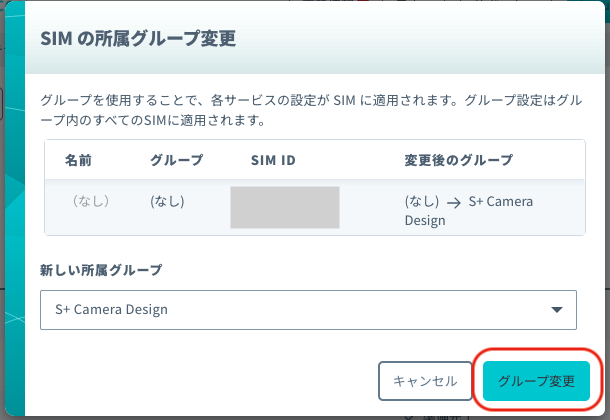Click S+ Camera text in the table row

coord(500,201)
